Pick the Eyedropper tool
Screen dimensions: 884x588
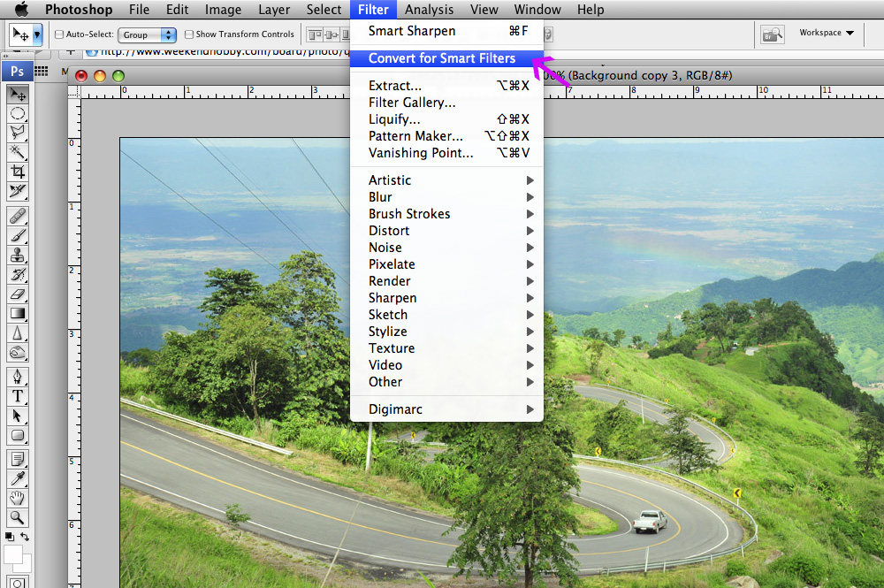[18, 478]
